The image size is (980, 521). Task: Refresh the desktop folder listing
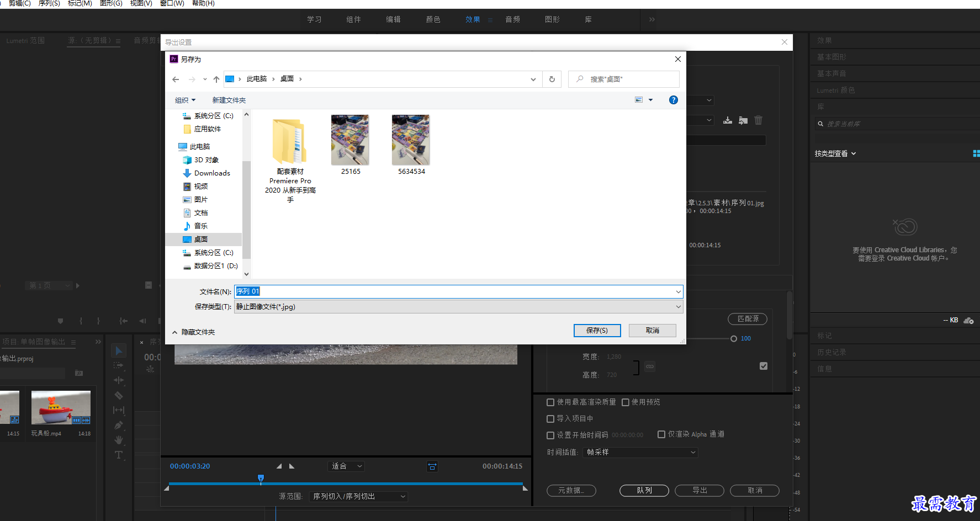coord(552,79)
